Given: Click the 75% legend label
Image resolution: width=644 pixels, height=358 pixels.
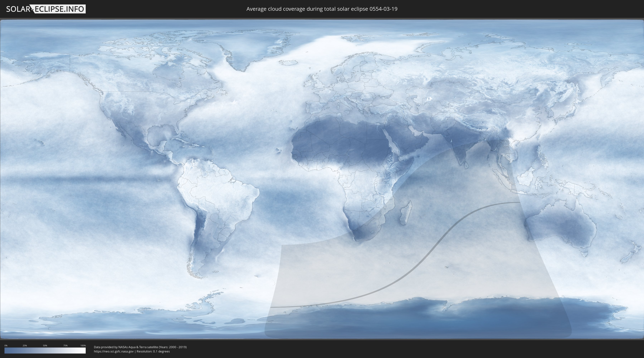Looking at the screenshot, I should 65,345.
